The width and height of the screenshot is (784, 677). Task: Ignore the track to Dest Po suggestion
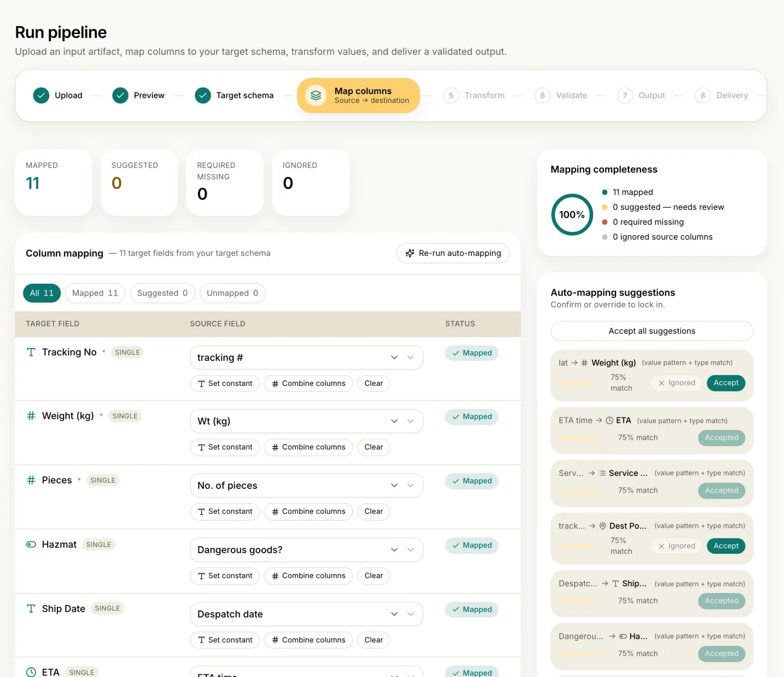click(x=677, y=546)
